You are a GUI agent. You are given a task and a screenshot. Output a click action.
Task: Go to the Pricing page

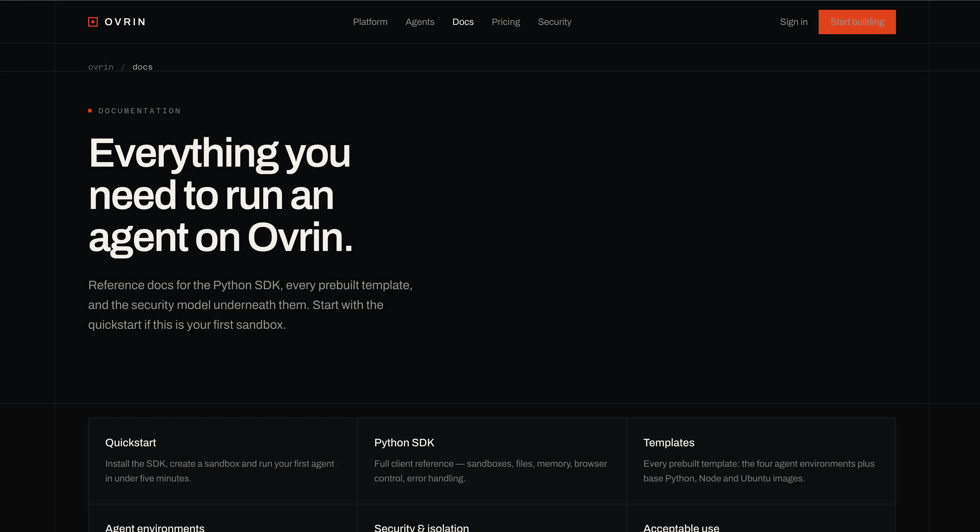506,22
